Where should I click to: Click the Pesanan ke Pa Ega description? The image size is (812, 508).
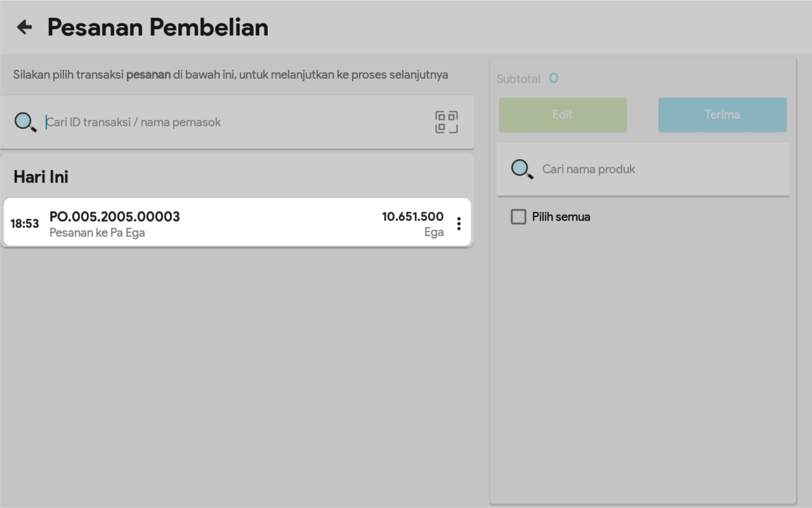(x=97, y=233)
